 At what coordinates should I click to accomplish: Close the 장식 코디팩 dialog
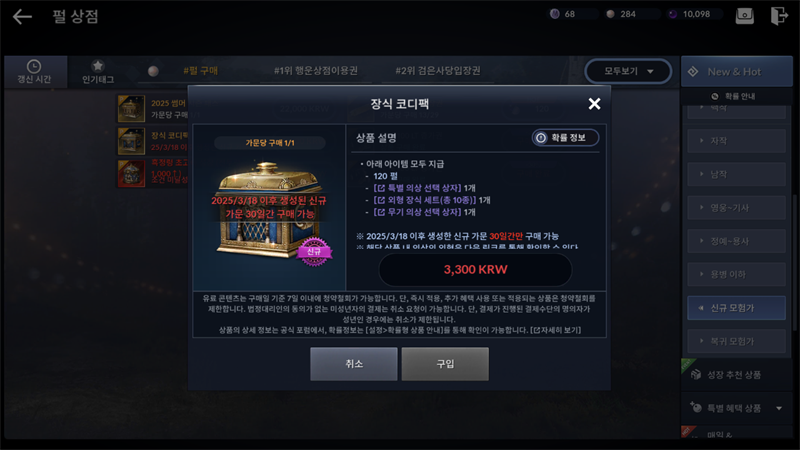594,104
